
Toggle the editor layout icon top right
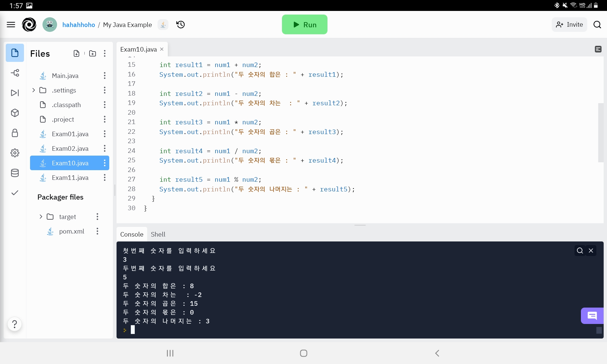[598, 49]
